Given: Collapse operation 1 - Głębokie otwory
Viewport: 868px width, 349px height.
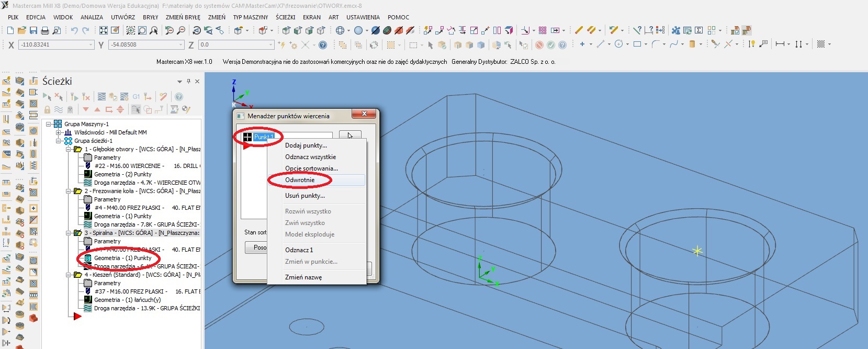Looking at the screenshot, I should point(69,149).
